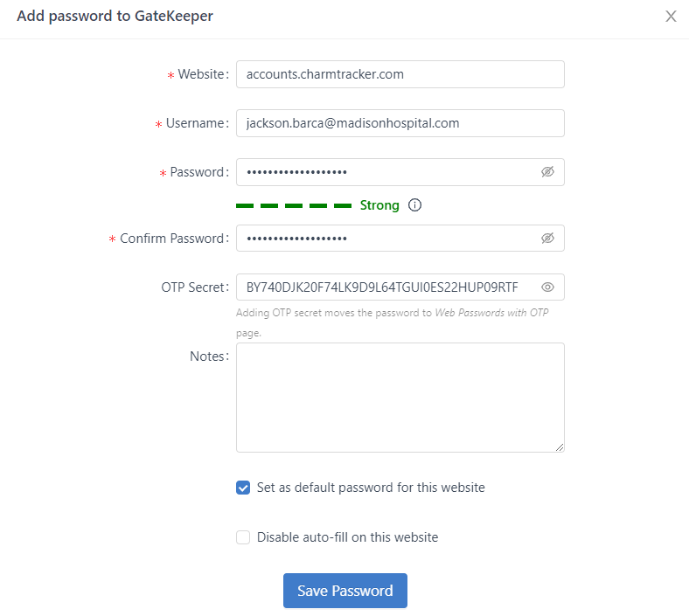This screenshot has height=616, width=689.
Task: Click into the Website field
Action: [400, 74]
